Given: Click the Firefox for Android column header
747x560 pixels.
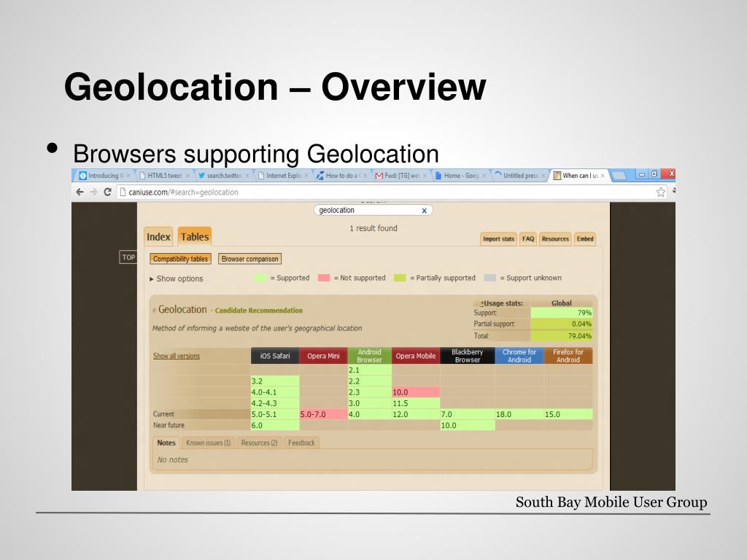Looking at the screenshot, I should (568, 356).
